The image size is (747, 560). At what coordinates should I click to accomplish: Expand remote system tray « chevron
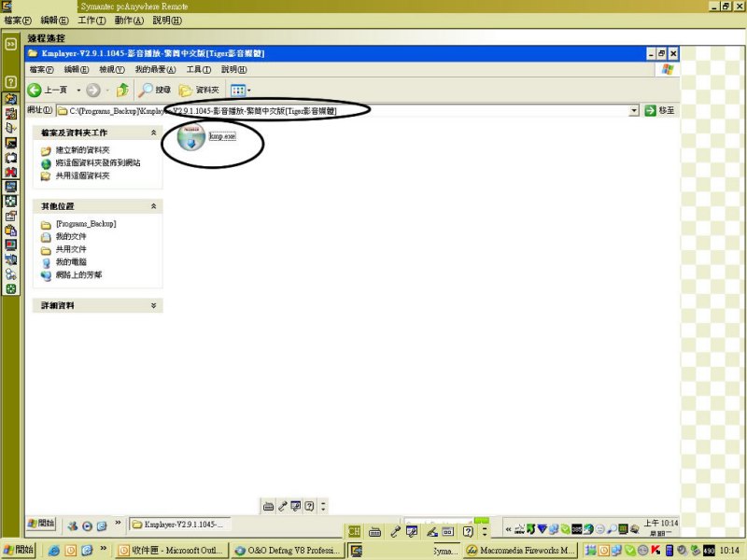[x=508, y=529]
